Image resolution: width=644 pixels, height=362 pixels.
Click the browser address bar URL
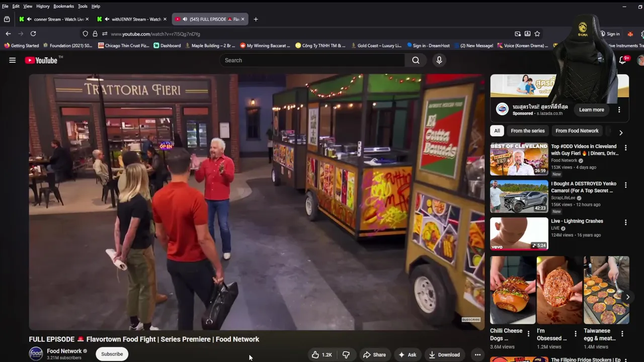155,34
